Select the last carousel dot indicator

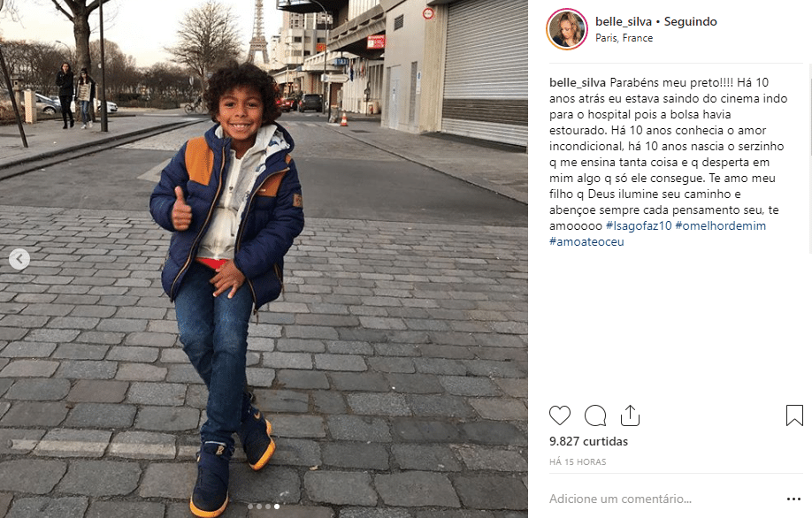[277, 507]
